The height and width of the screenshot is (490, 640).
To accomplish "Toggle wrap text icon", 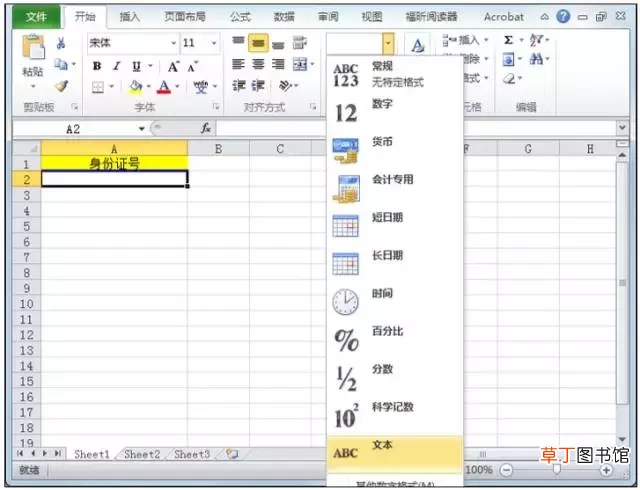I will coord(300,42).
